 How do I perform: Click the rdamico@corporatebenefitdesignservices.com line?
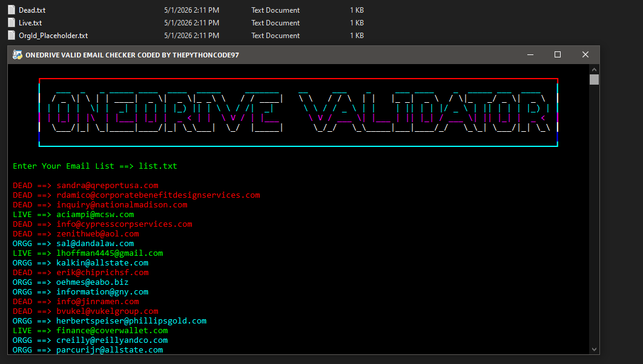tap(136, 195)
